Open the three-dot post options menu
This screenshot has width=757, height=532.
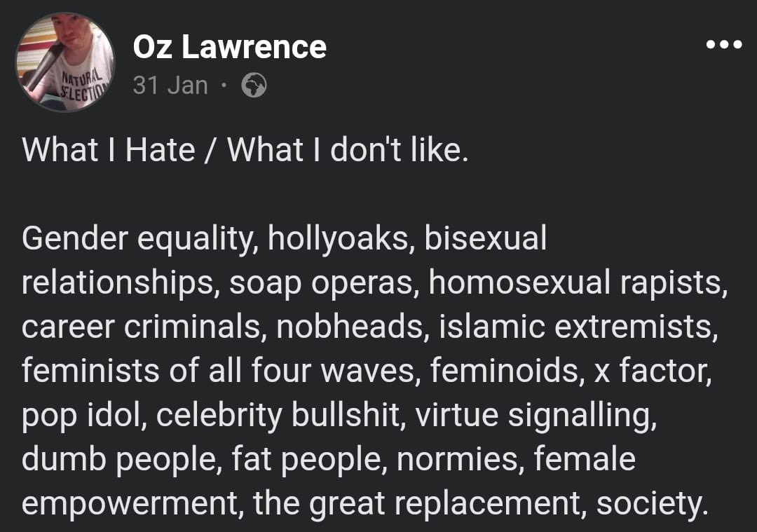[x=723, y=45]
